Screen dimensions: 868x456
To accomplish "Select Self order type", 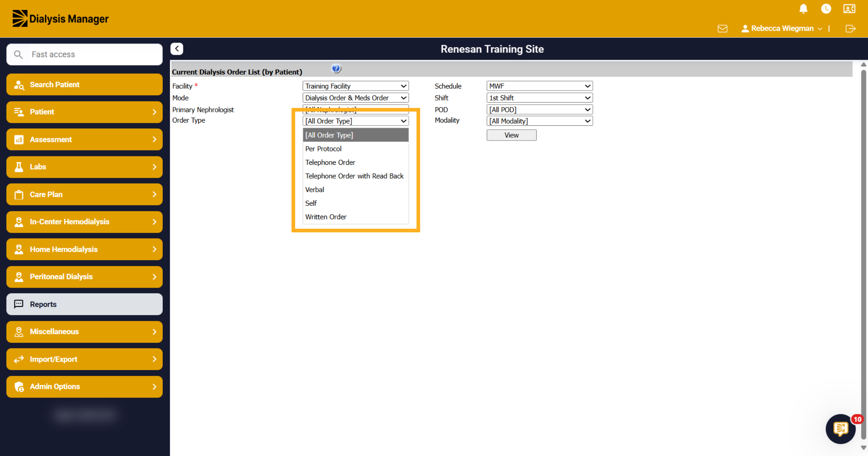I will tap(356, 203).
